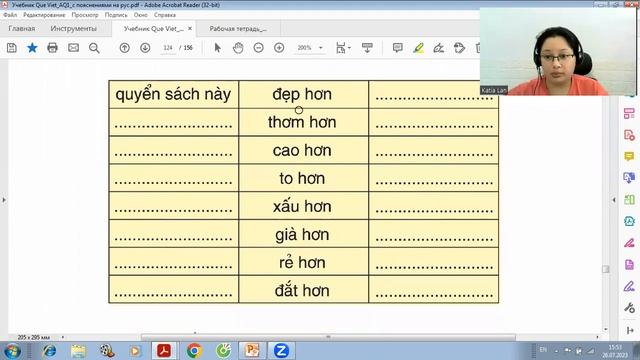Open More Tools wrench icon in the right pane
640x360 pixels.
pyautogui.click(x=629, y=308)
